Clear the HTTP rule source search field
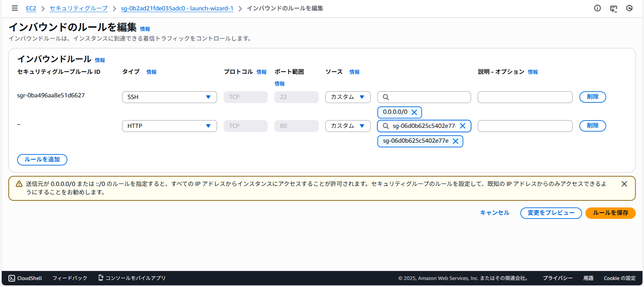The height and width of the screenshot is (287, 644). click(463, 126)
